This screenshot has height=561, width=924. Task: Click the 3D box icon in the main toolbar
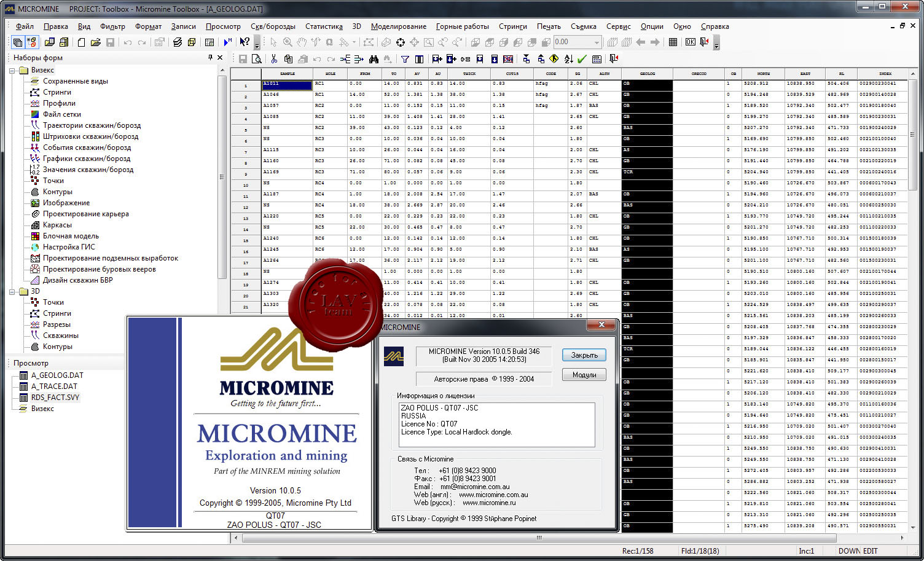[x=192, y=42]
